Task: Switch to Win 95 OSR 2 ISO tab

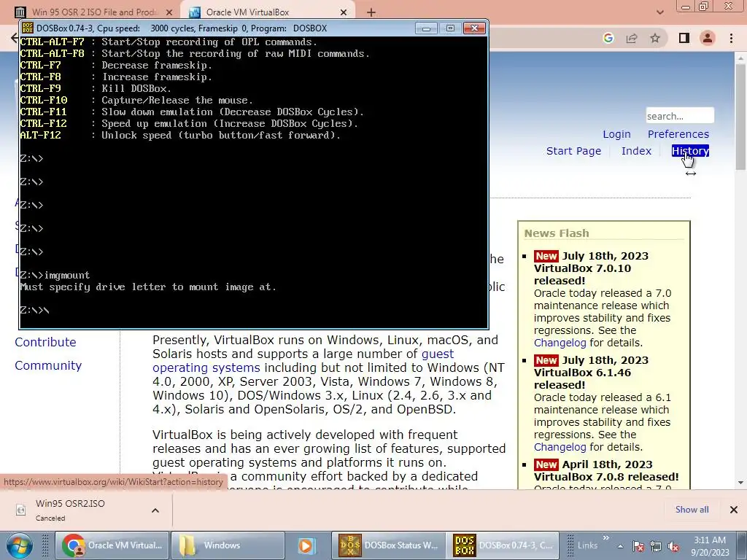Action: 93,12
